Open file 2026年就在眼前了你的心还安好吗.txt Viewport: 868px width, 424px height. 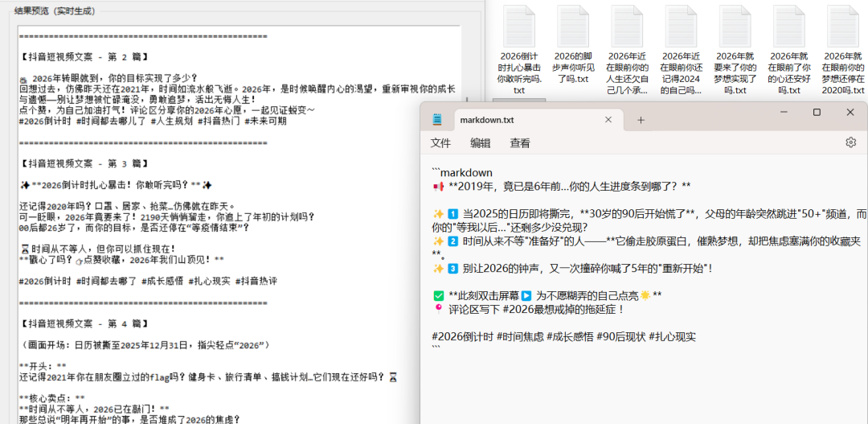[789, 50]
